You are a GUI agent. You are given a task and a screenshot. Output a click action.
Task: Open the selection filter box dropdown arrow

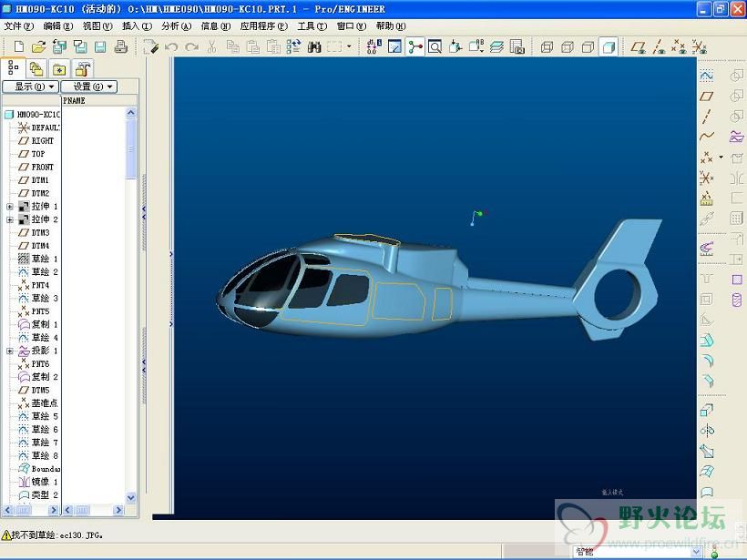click(x=696, y=552)
